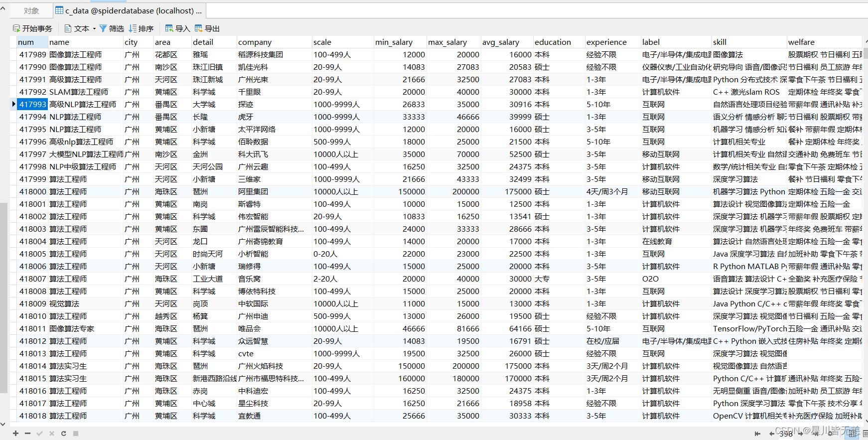Select num cell 418018
The height and width of the screenshot is (440, 868).
(x=32, y=416)
